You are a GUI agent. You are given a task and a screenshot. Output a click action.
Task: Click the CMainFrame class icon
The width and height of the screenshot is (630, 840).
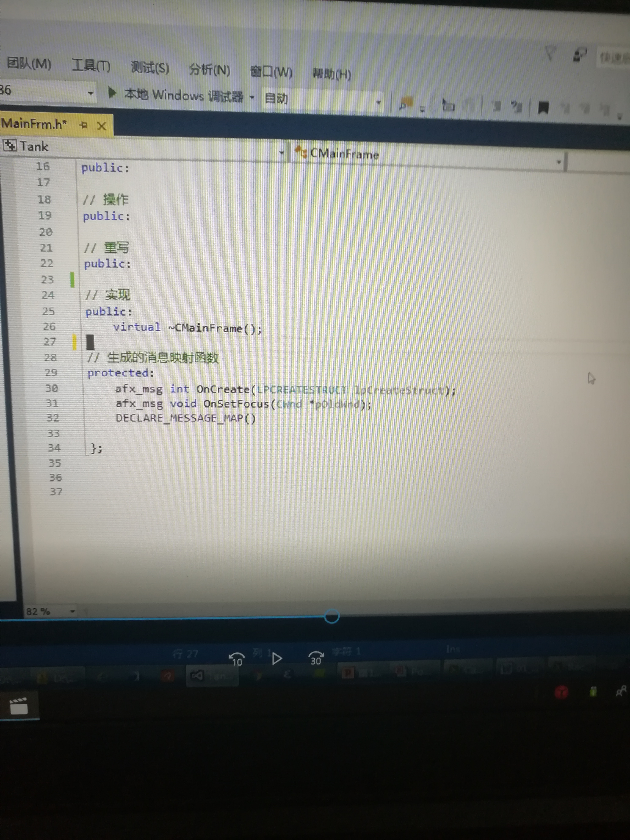click(x=301, y=152)
